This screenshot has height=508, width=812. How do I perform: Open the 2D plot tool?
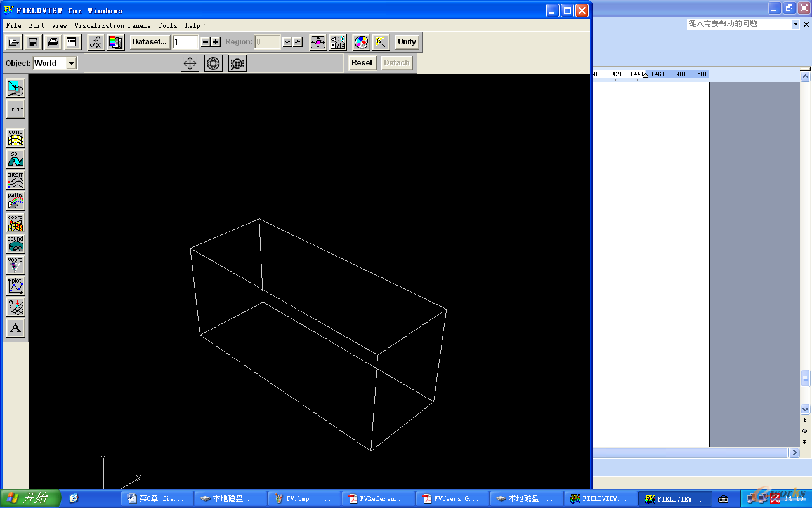point(15,286)
